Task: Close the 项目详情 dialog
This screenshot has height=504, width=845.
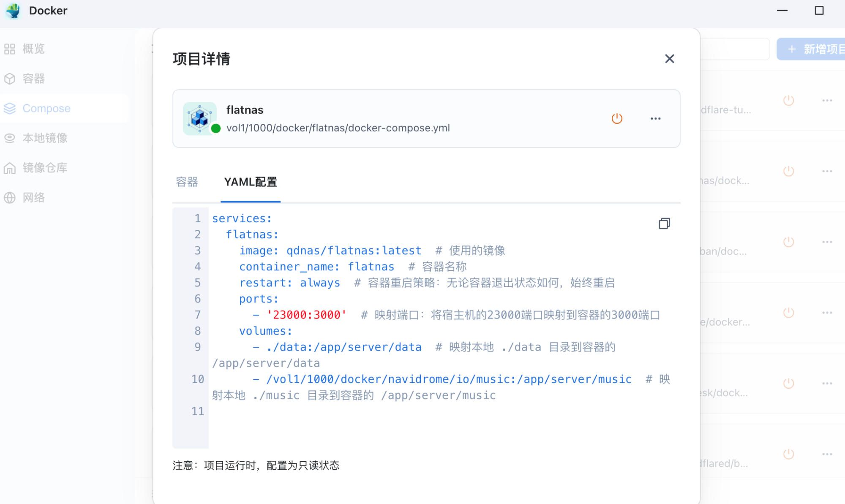Action: [669, 59]
